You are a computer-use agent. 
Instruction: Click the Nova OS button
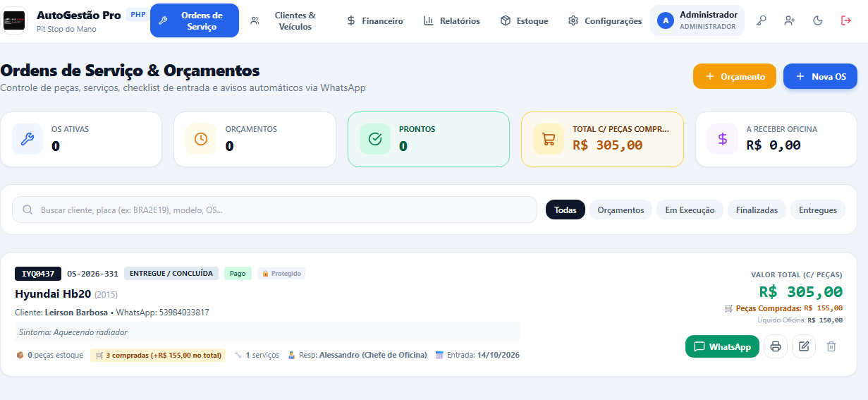pyautogui.click(x=820, y=76)
